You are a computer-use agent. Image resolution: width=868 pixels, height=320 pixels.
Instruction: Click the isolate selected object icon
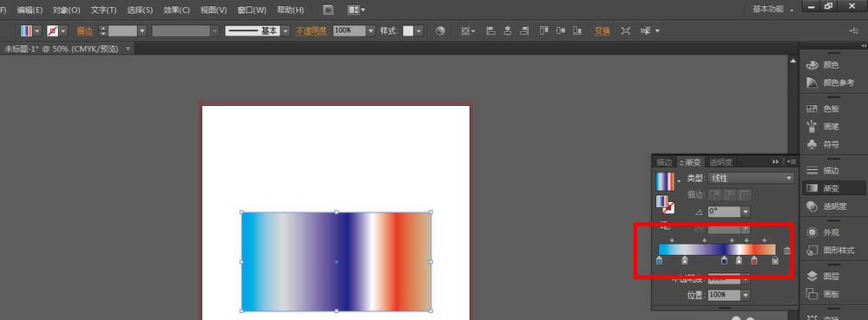coord(626,31)
